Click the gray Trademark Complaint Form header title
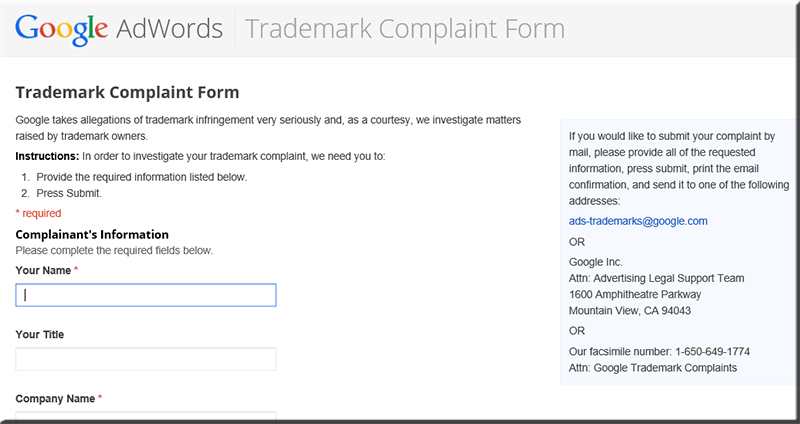 click(405, 30)
